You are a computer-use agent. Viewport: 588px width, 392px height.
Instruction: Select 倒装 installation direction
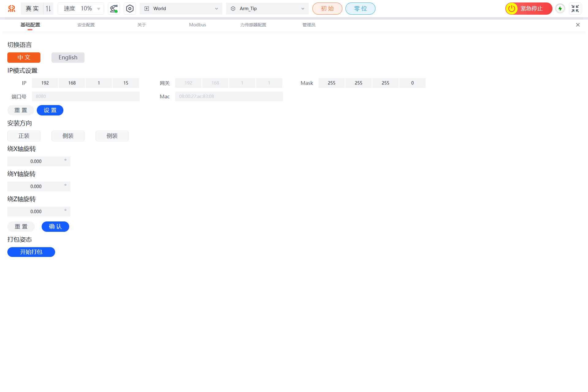[112, 136]
